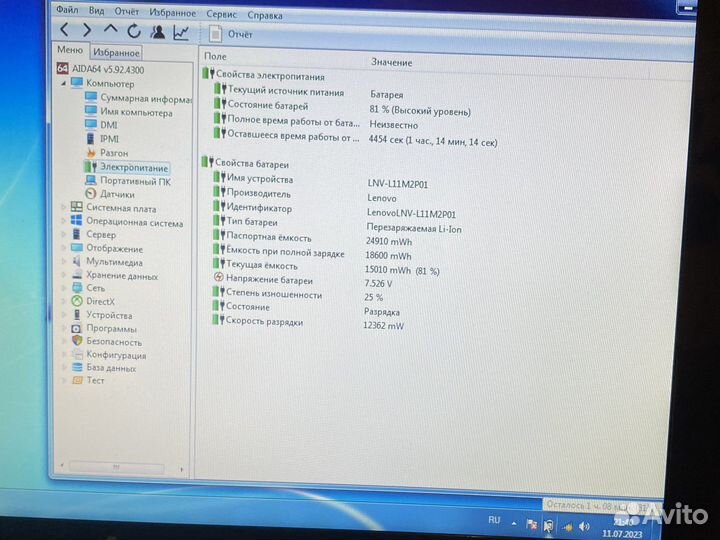Collapse the Компьютер tree node

[63, 83]
